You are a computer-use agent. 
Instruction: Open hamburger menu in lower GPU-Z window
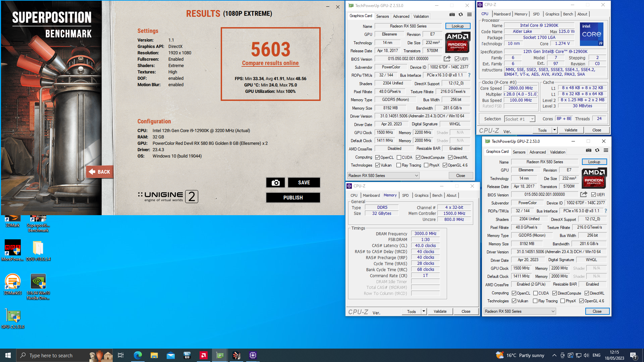606,150
